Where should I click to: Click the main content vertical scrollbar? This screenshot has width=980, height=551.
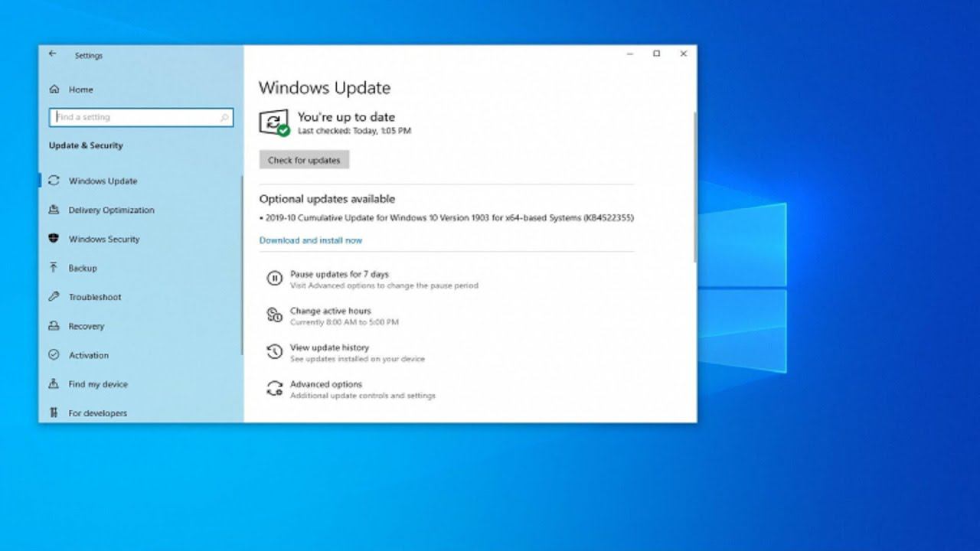pos(694,187)
